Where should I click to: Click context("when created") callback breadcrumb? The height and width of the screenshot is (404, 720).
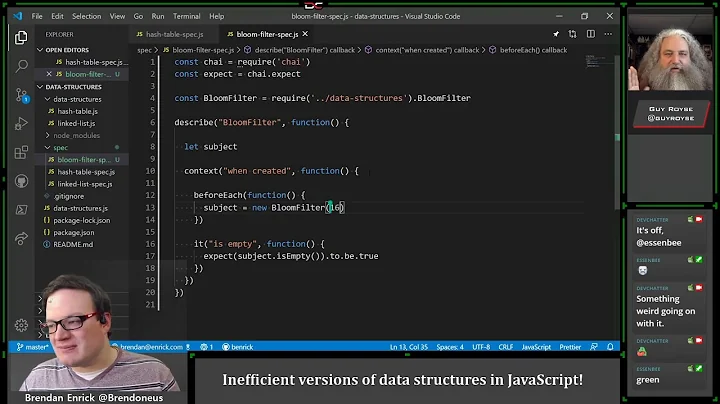[422, 50]
